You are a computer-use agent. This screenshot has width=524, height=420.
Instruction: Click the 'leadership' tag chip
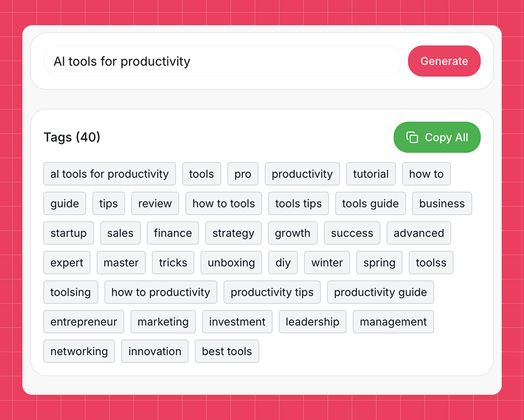pyautogui.click(x=312, y=322)
